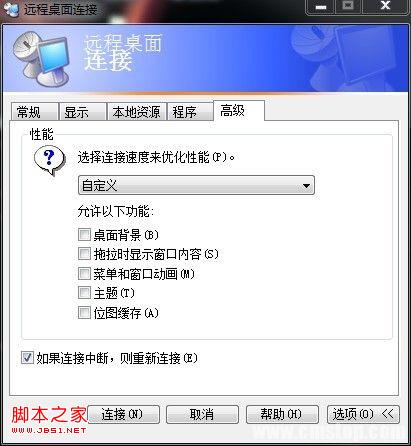Collapse options with the 选项(O) << button
The height and width of the screenshot is (446, 411).
363,414
